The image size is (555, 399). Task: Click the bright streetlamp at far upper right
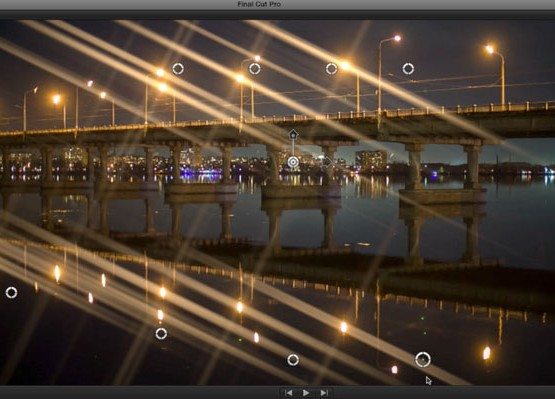(490, 49)
